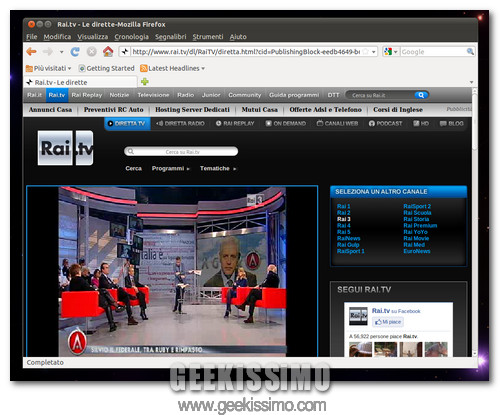The width and height of the screenshot is (500, 415).
Task: Open the Visualizza menu
Action: [x=93, y=37]
